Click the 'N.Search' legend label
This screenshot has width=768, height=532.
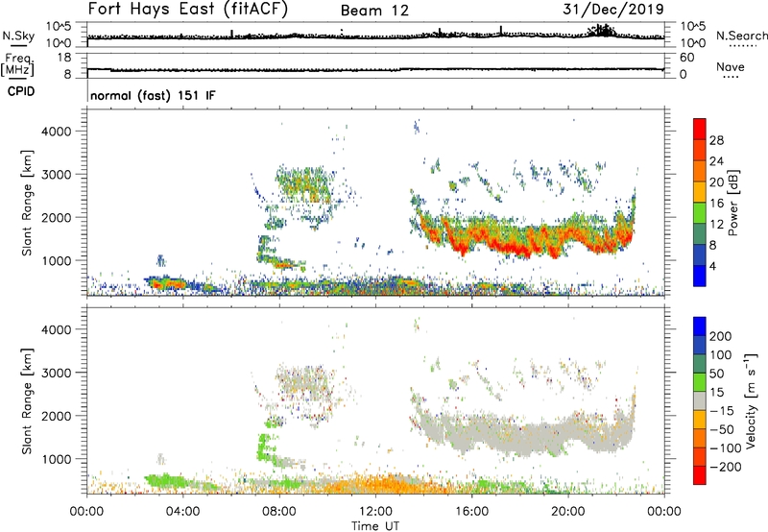tap(741, 36)
